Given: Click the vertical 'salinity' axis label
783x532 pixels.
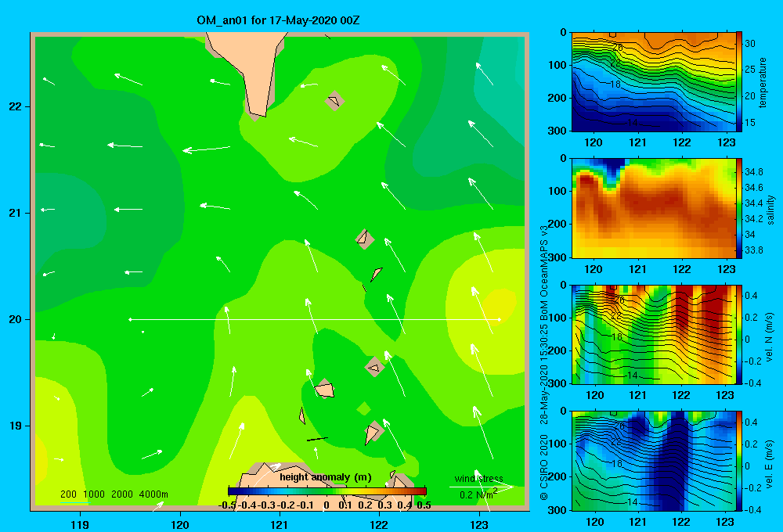Looking at the screenshot, I should tap(770, 210).
